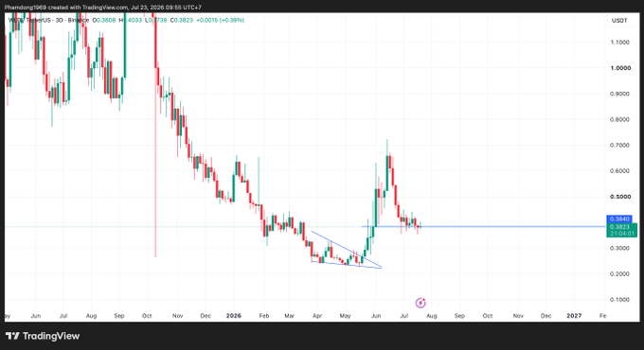
Task: Click the Feb label on time axis
Action: (x=263, y=316)
